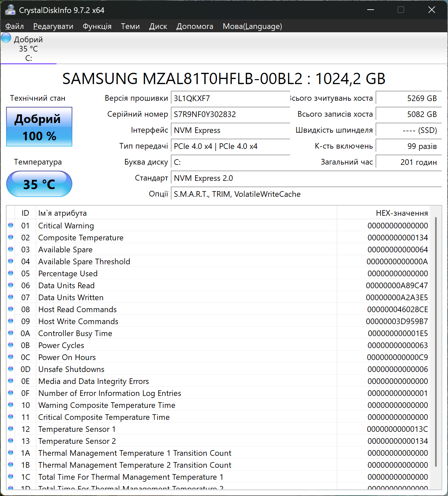Screen dimensions: 448x496
Task: Click the status orb for Composite Temperature
Action: 11,237
